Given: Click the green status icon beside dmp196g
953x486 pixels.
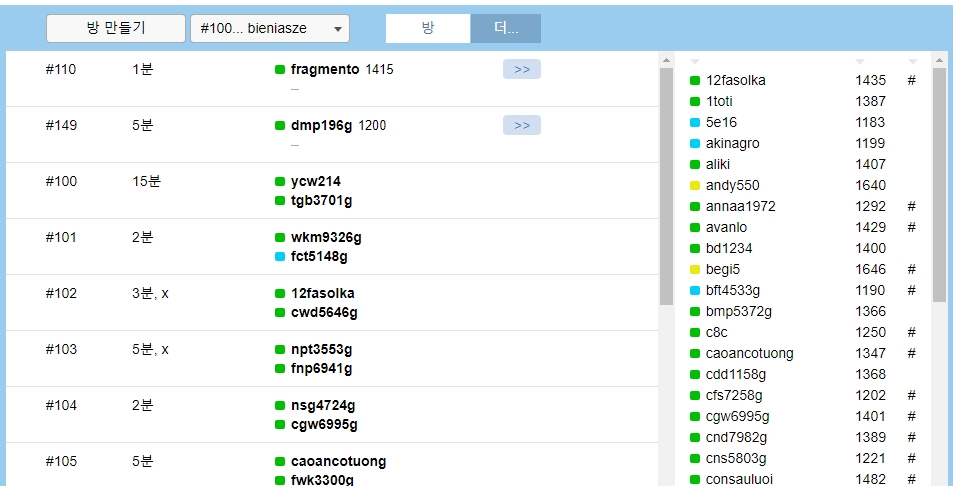Looking at the screenshot, I should (x=280, y=126).
